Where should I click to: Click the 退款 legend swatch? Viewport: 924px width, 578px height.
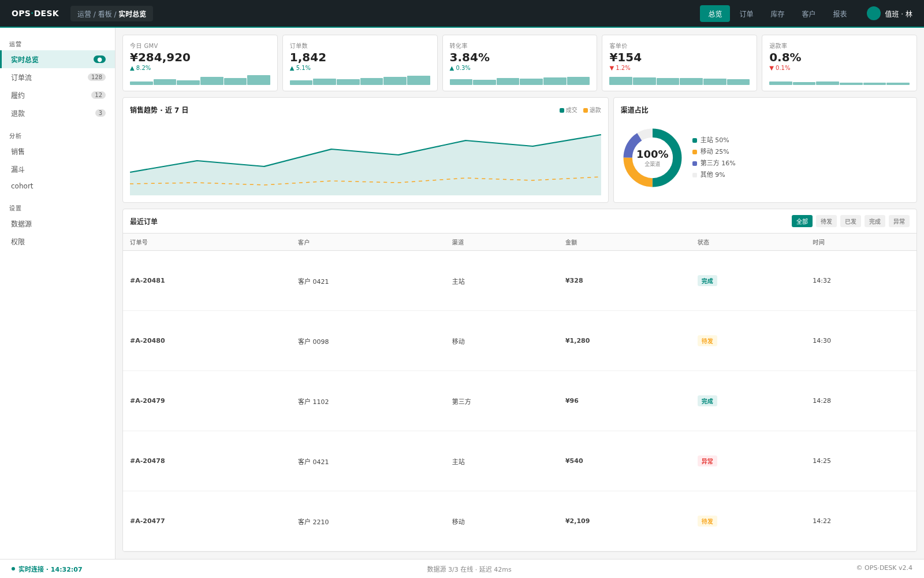[586, 110]
